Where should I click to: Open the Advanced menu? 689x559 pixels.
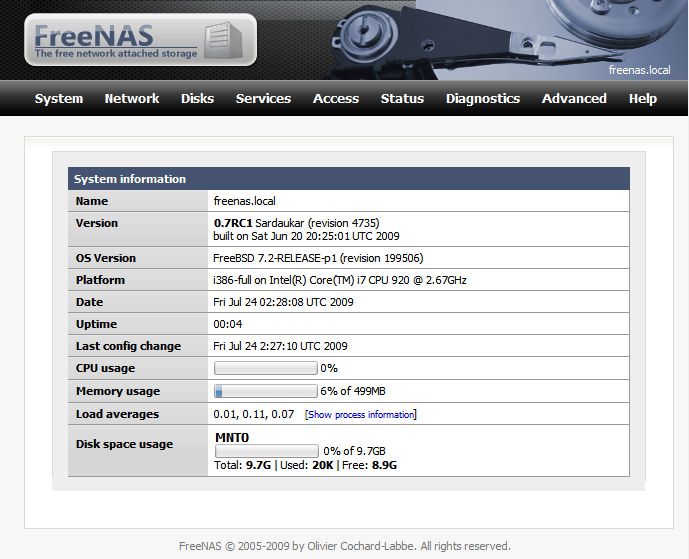tap(574, 98)
